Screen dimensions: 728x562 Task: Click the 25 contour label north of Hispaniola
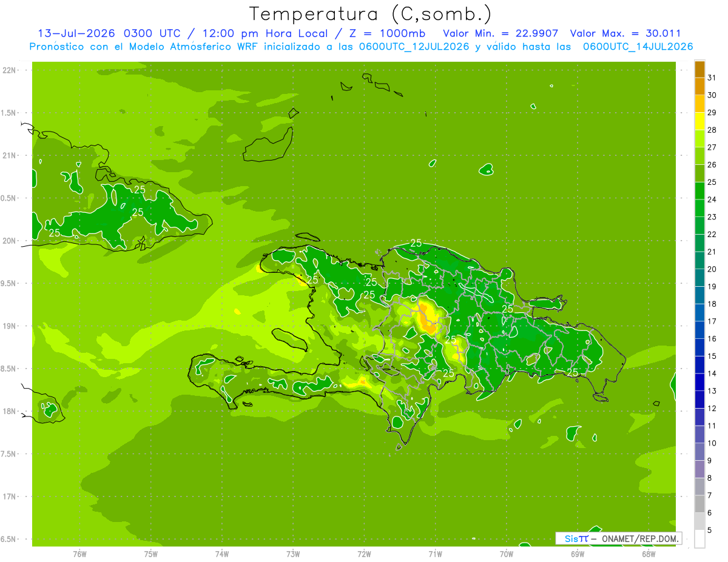(x=416, y=243)
